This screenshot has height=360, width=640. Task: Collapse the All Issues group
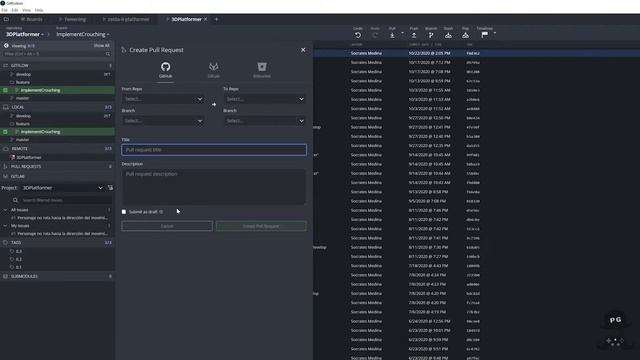(x=5, y=210)
